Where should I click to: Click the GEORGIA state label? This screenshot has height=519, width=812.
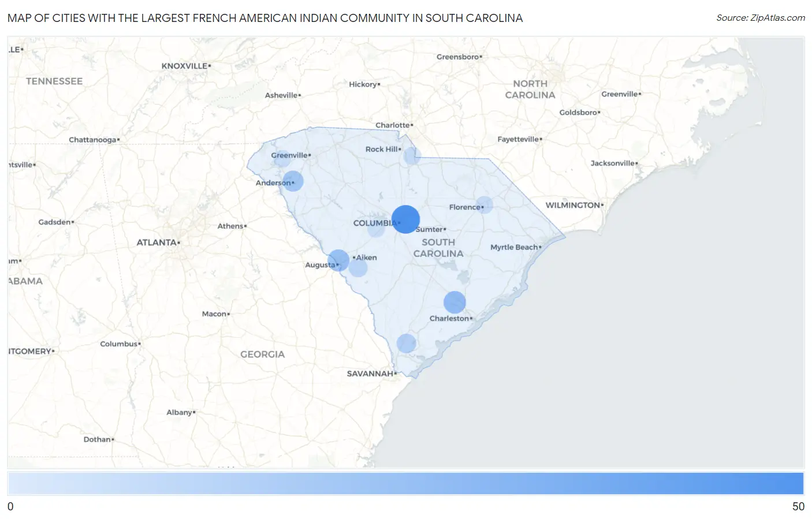pyautogui.click(x=263, y=354)
